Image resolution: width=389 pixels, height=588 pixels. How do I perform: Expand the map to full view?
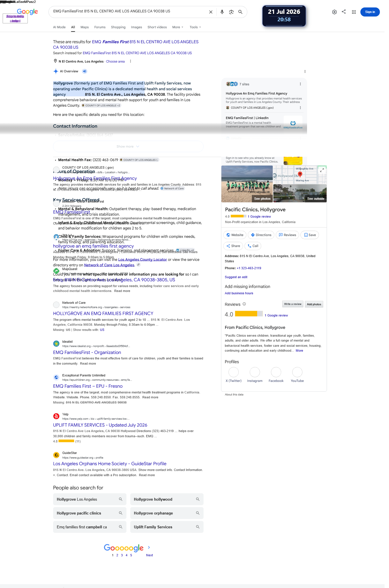(x=322, y=170)
